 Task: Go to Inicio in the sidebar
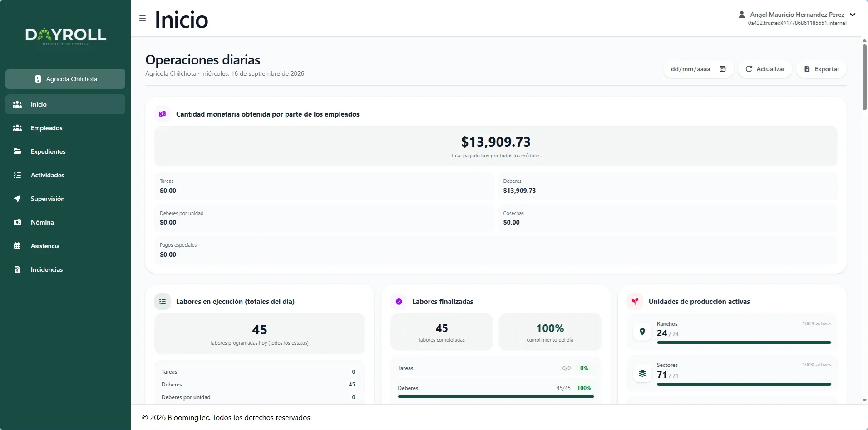(x=65, y=104)
